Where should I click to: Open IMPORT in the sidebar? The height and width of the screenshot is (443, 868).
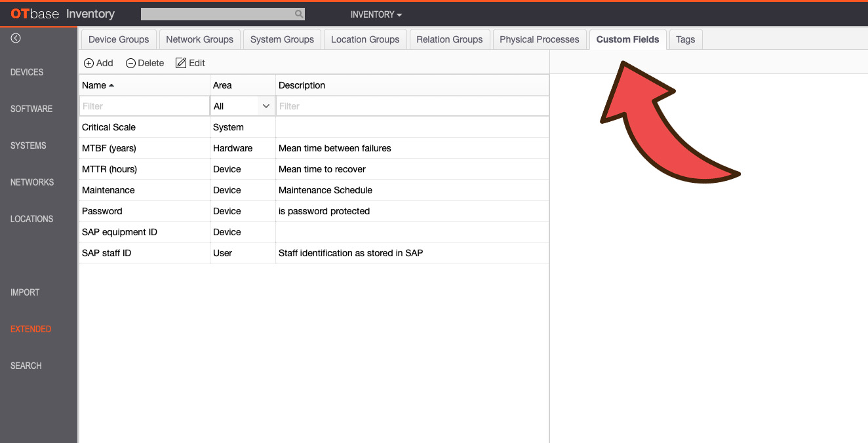tap(25, 292)
